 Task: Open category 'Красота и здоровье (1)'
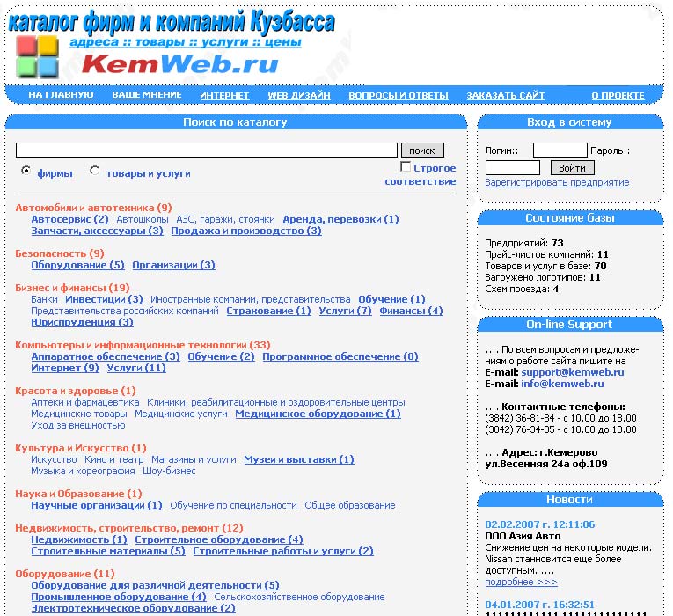click(76, 391)
